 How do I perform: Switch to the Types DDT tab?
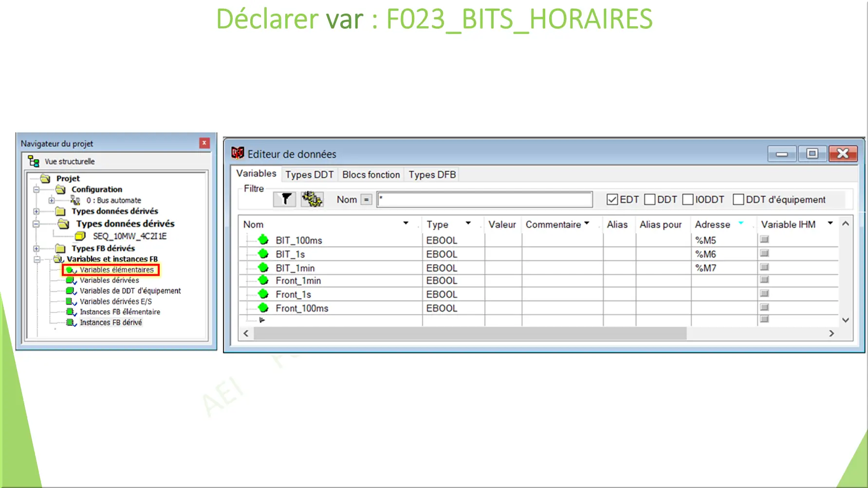tap(309, 174)
